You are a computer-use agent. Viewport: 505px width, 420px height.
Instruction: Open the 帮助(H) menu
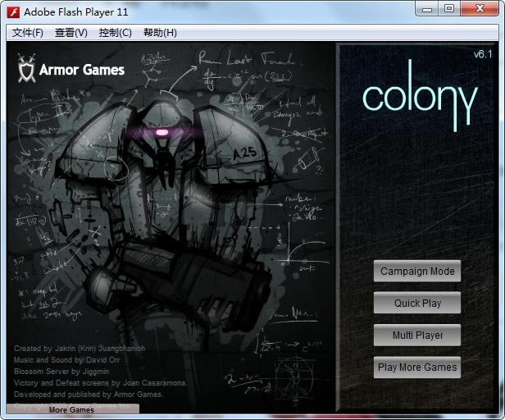pos(160,33)
